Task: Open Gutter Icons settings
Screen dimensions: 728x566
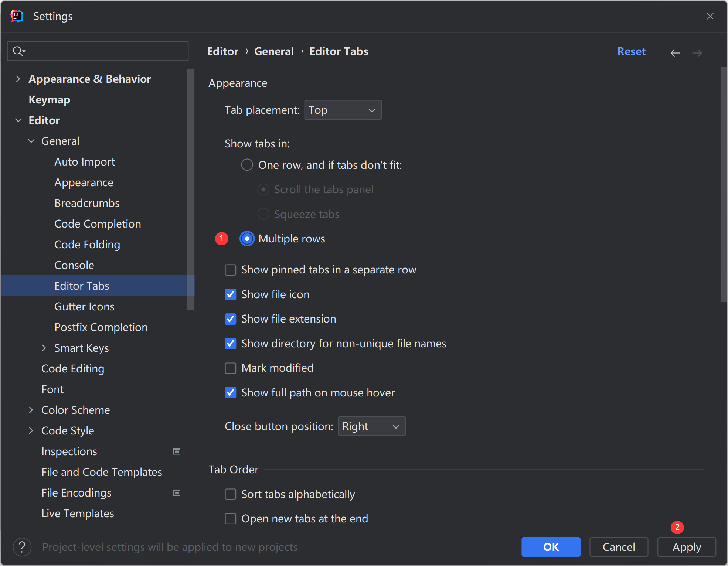Action: [x=84, y=307]
